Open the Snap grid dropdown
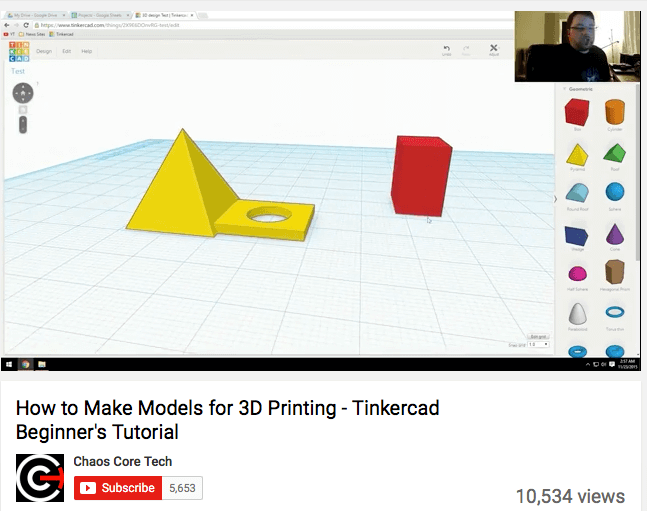This screenshot has height=511, width=647. [x=538, y=344]
